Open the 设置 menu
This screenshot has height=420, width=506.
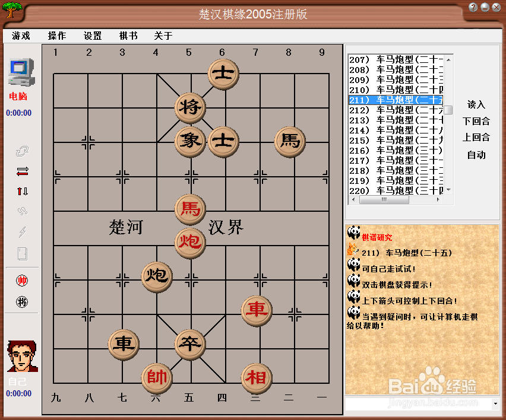coord(93,36)
